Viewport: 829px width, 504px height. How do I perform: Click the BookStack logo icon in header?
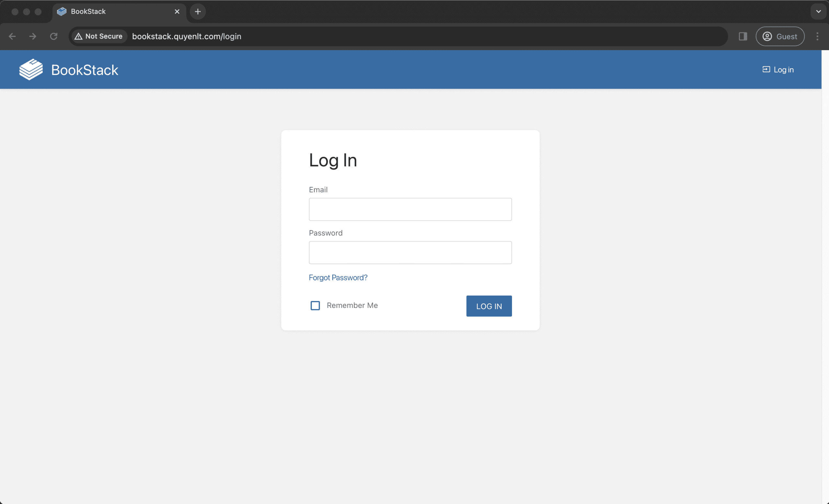coord(31,70)
